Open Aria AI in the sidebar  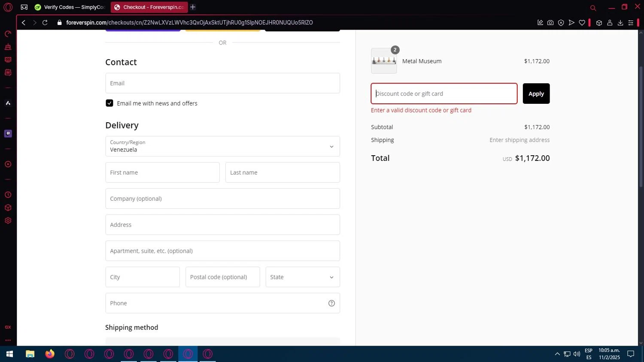pos(8,103)
